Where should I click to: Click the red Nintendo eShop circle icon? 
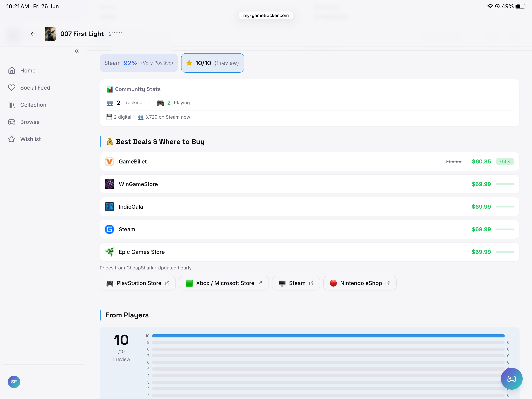click(333, 283)
